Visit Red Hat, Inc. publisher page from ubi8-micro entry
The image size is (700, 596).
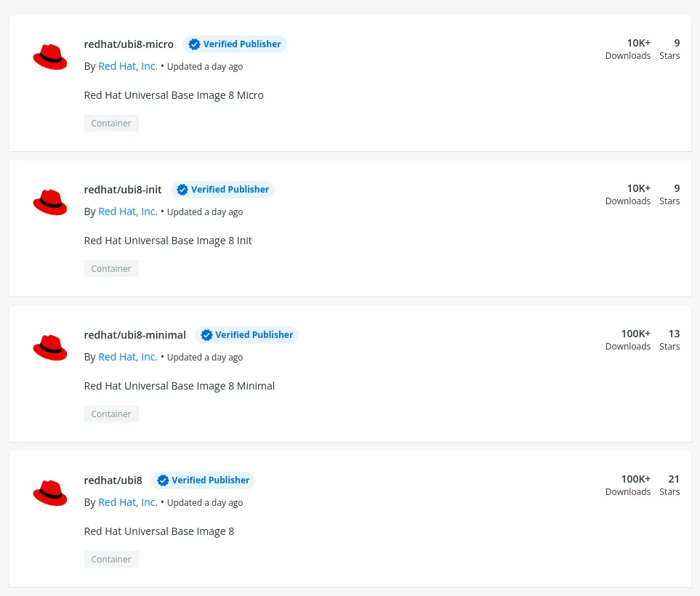tap(127, 66)
